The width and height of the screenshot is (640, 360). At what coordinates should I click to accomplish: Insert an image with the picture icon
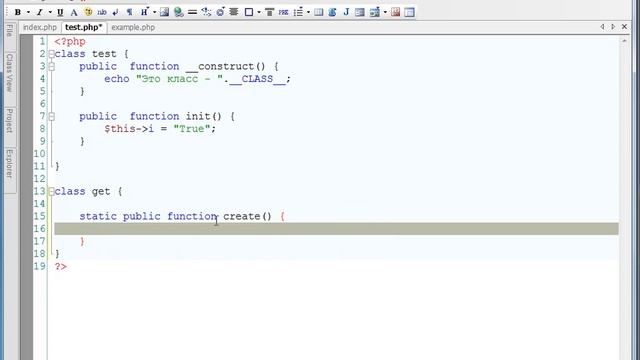point(164,12)
